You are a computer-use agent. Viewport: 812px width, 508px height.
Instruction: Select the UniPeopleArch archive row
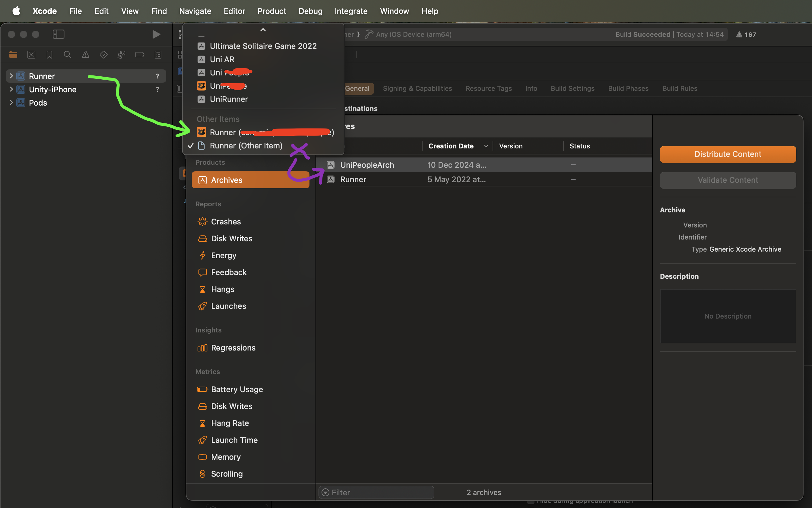(484, 165)
